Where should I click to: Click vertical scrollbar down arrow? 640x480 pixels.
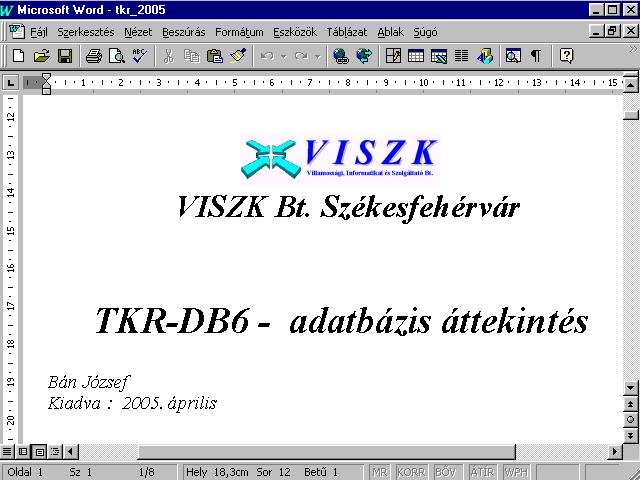pyautogui.click(x=631, y=388)
